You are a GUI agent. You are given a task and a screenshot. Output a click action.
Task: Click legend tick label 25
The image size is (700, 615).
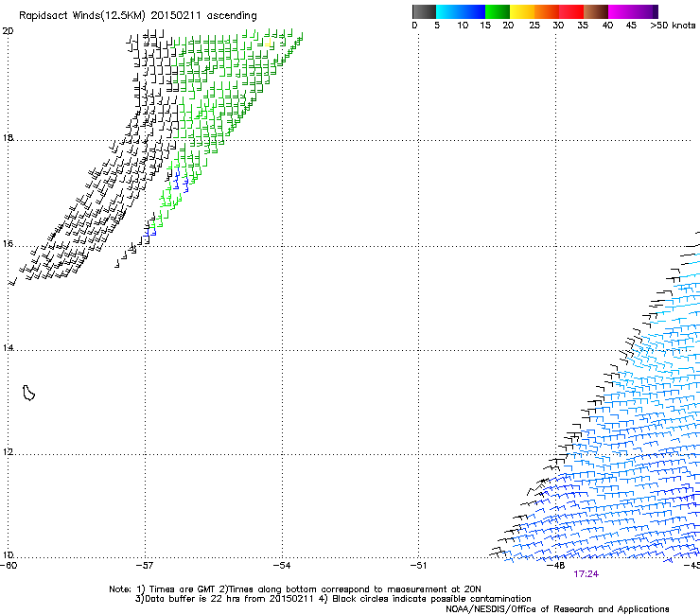point(534,26)
